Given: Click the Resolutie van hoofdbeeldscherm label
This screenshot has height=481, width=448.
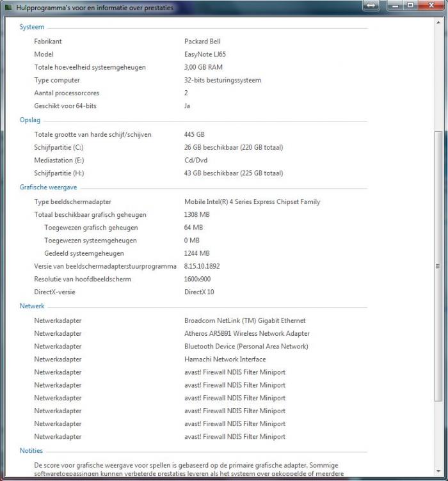Looking at the screenshot, I should pyautogui.click(x=83, y=279).
